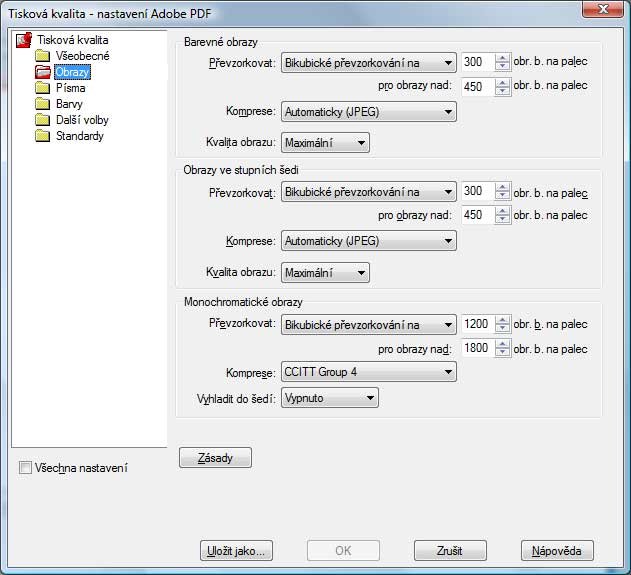Click the Tisková kvalita root PDF icon
Image resolution: width=631 pixels, height=575 pixels.
click(25, 40)
